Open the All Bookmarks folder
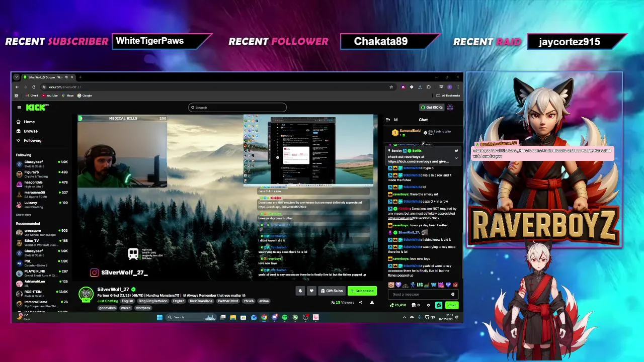644x362 pixels. tap(449, 96)
